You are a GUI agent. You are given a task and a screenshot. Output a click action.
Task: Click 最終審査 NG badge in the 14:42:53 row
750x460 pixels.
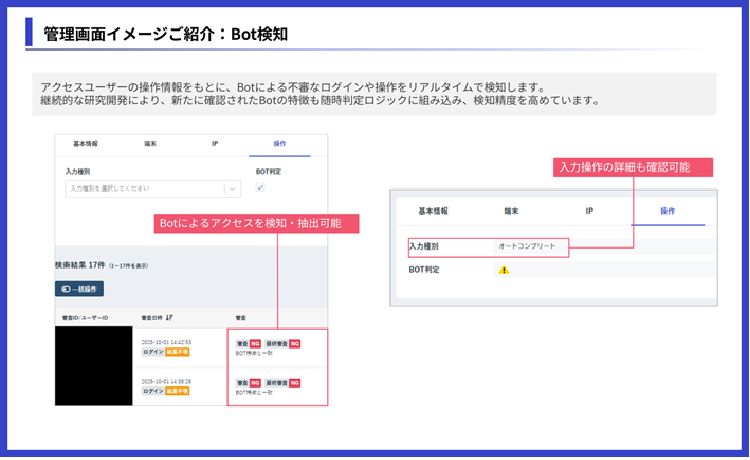282,344
